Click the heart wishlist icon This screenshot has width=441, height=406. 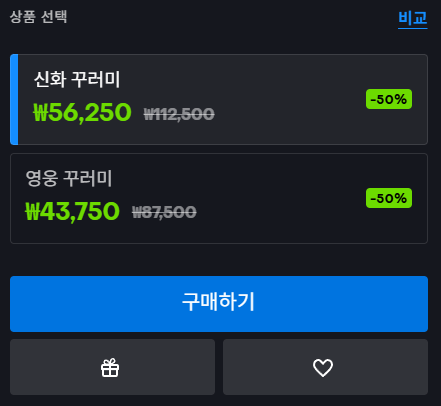323,368
